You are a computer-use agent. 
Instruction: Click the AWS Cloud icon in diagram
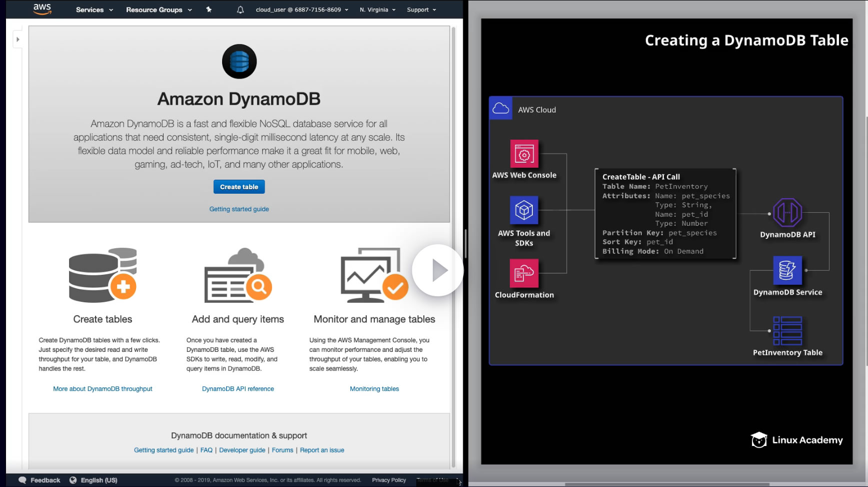coord(501,108)
